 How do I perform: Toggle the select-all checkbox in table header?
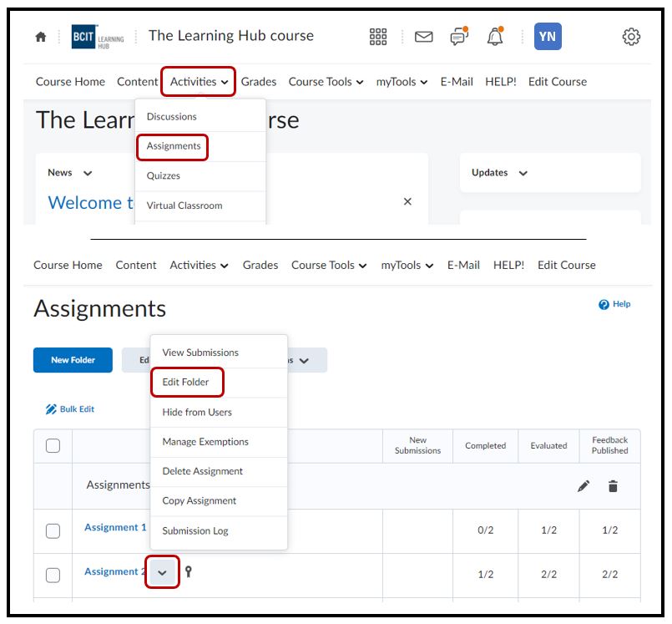click(x=53, y=446)
